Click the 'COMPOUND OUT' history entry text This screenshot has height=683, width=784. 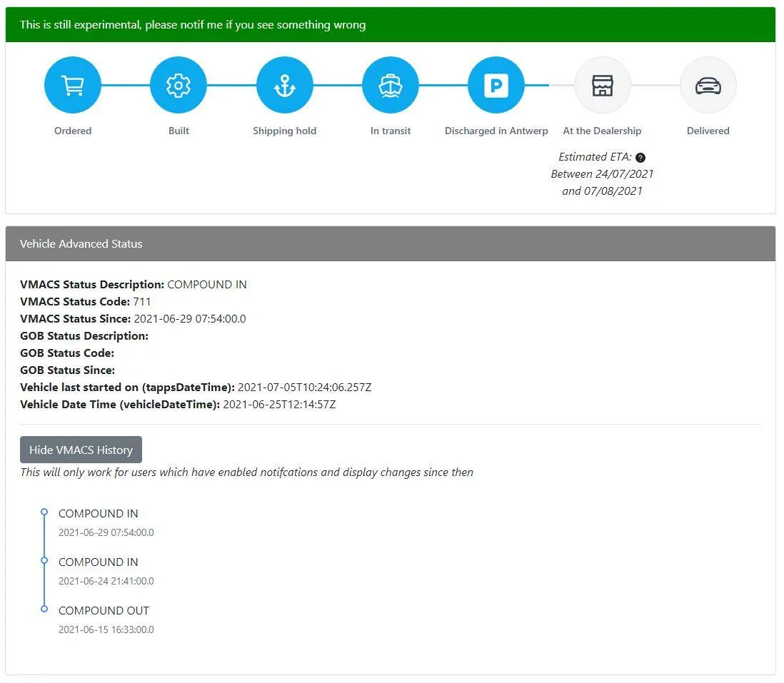(104, 610)
